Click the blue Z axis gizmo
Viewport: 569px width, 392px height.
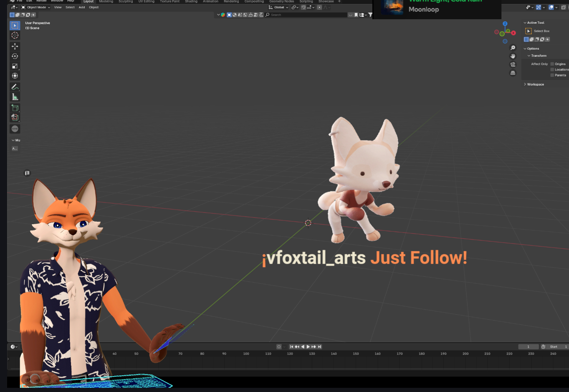pos(505,24)
